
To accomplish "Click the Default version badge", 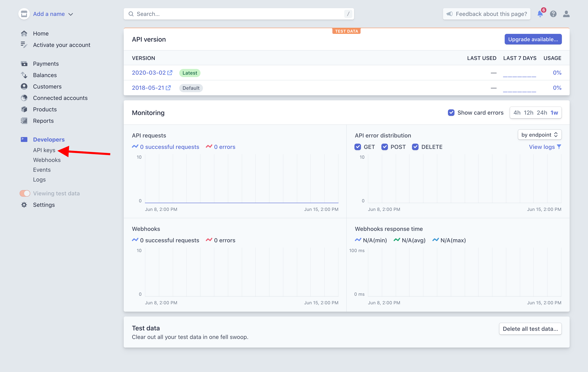I will click(191, 88).
